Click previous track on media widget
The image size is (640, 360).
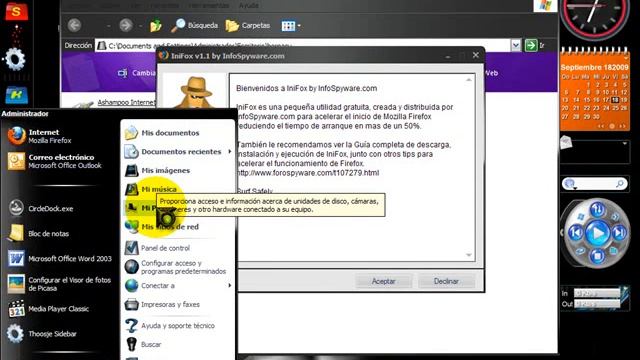pyautogui.click(x=576, y=233)
